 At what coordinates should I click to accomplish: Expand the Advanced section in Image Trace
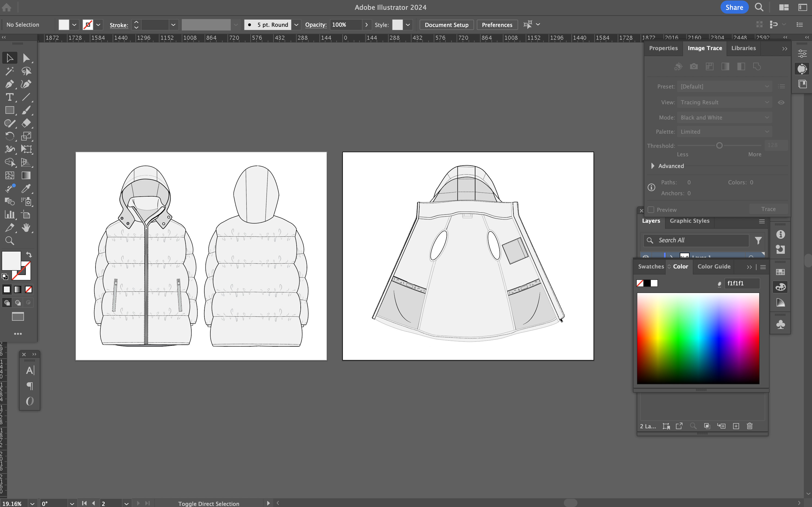653,166
